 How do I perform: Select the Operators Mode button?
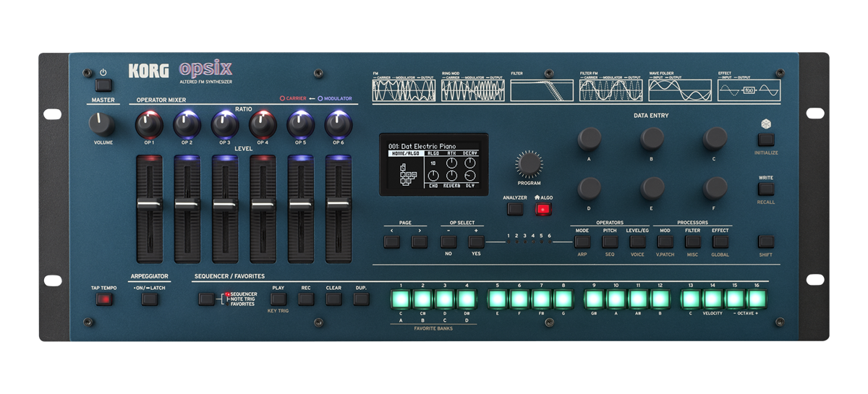(582, 241)
